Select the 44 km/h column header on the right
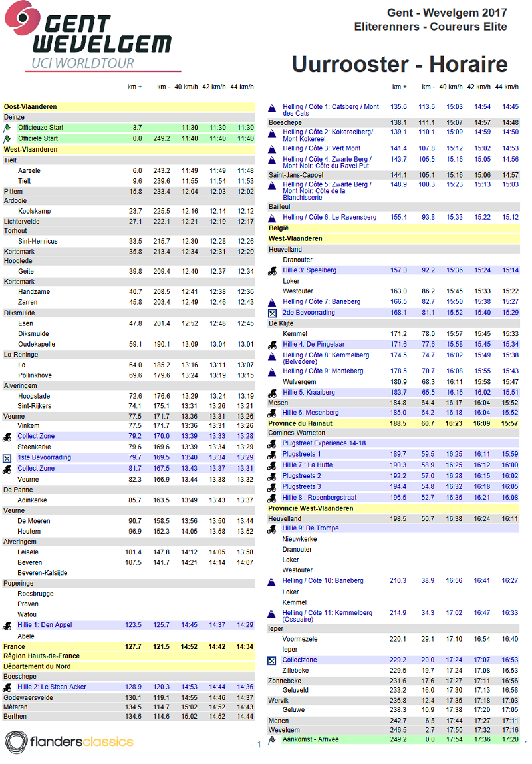Viewport: 532px width, 764px height. [507, 87]
